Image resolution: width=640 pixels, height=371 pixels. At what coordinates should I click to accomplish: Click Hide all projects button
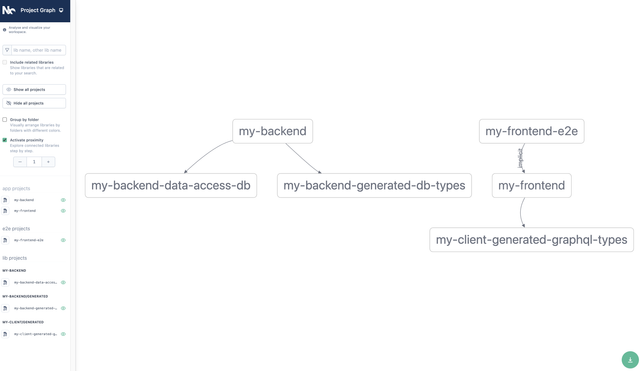click(x=34, y=103)
